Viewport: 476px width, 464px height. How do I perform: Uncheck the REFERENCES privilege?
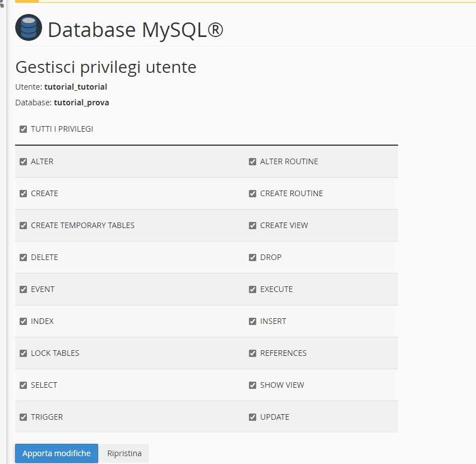tap(252, 353)
